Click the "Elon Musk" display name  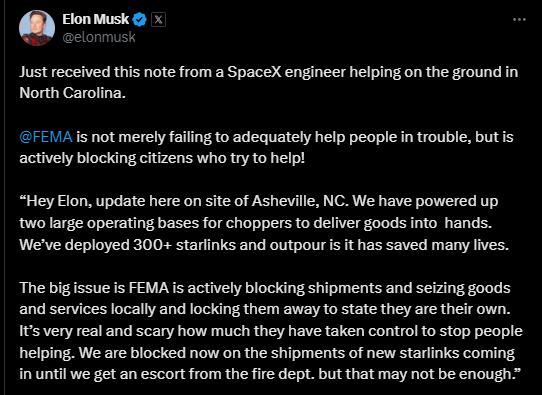click(95, 19)
